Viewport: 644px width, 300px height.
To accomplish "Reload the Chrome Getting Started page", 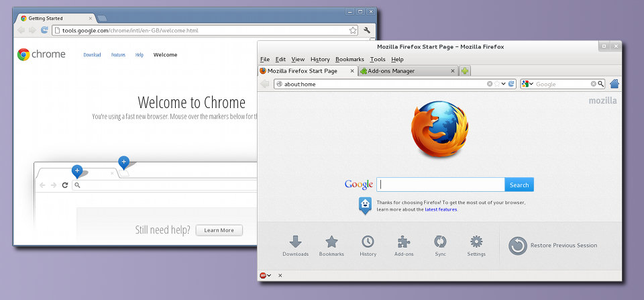I will tap(44, 30).
